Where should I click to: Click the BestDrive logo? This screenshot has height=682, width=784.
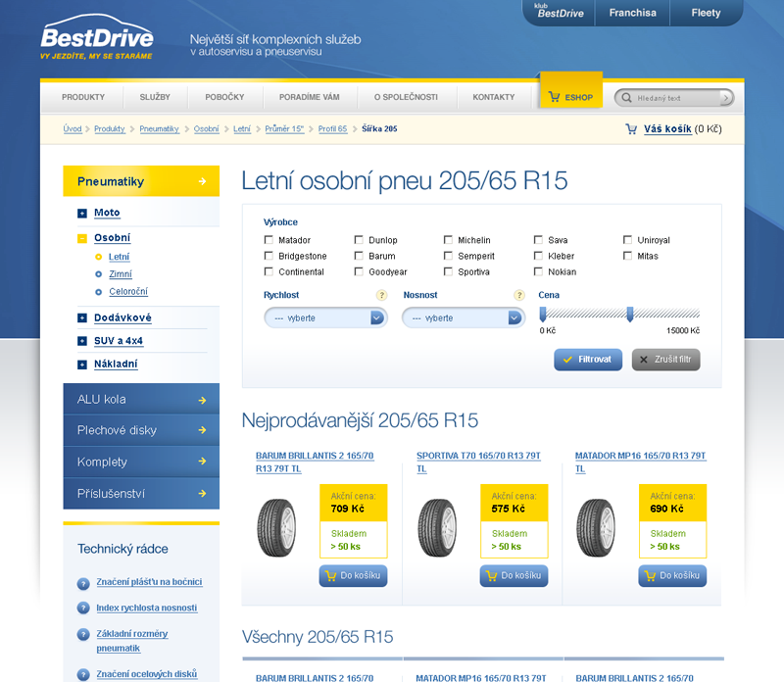97,37
